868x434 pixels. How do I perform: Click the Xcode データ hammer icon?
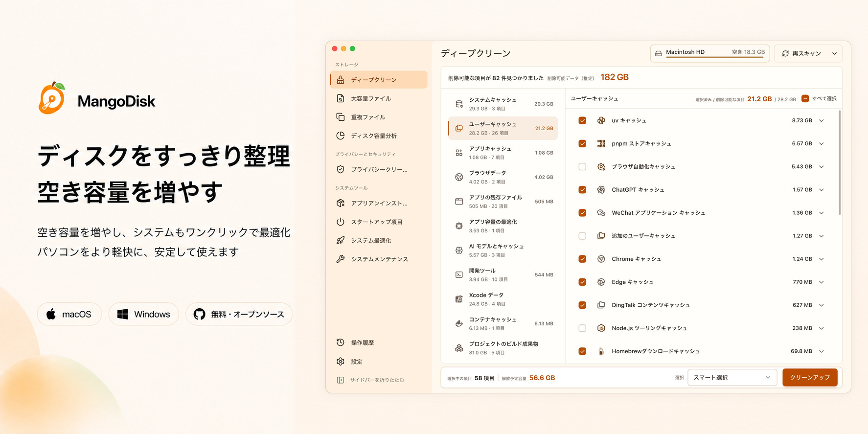click(459, 299)
